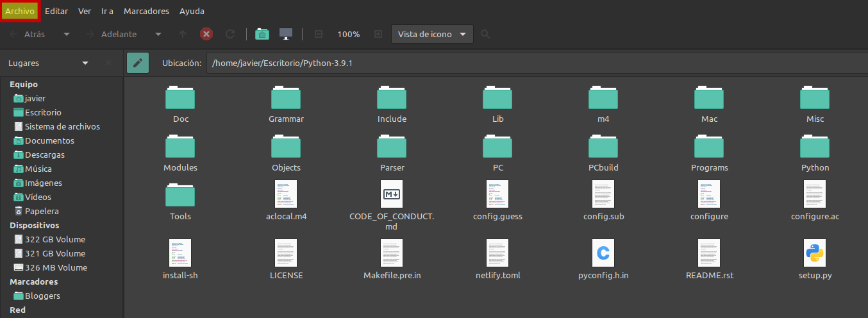Screen dimensions: 868x318
Task: Select the m4 folder icon
Action: (x=603, y=97)
